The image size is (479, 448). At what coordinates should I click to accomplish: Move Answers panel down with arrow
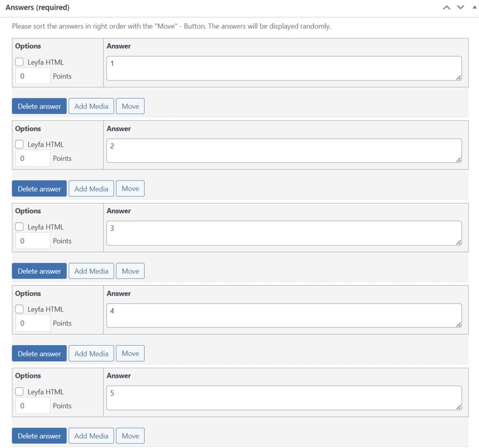(x=460, y=7)
